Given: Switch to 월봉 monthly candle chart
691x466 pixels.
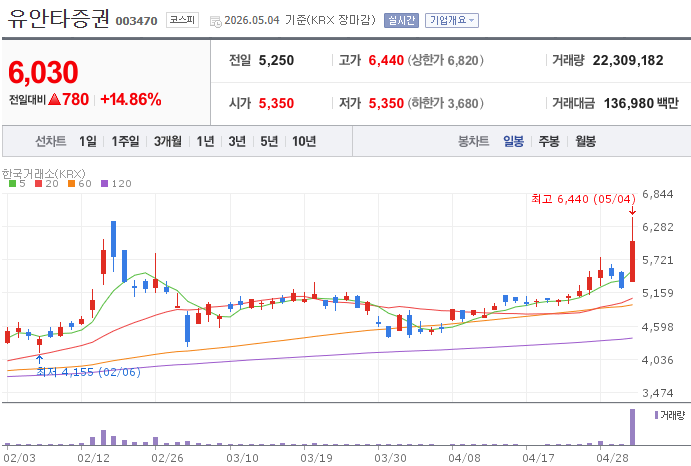Looking at the screenshot, I should point(586,142).
